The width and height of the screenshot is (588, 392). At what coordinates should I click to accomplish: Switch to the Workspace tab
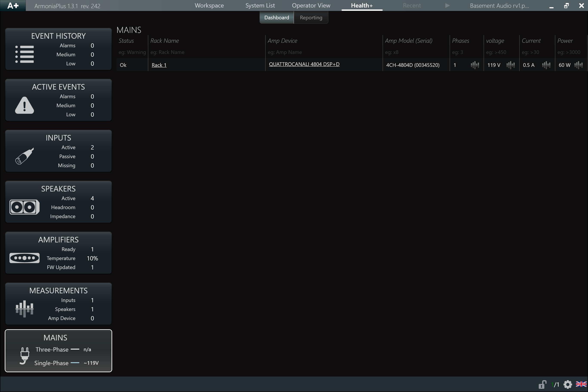(x=209, y=6)
